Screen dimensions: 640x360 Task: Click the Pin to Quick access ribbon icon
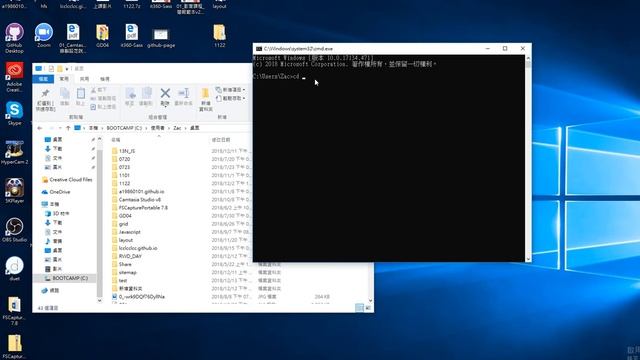point(45,100)
